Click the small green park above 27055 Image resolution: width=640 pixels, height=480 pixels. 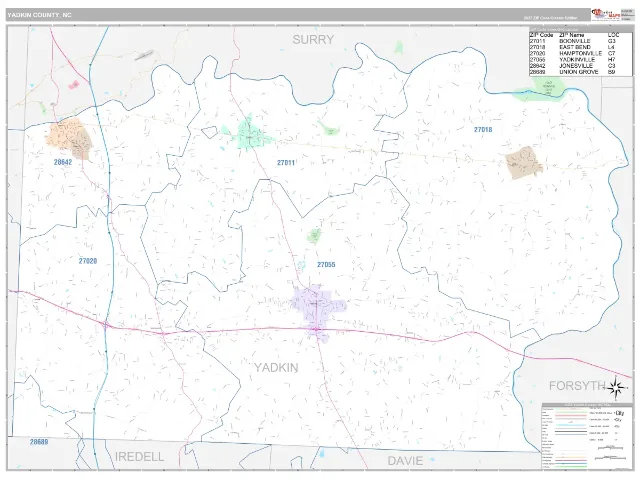click(314, 236)
